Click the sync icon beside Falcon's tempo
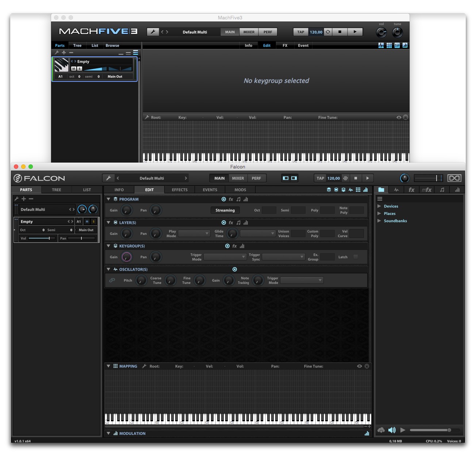Image resolution: width=476 pixels, height=456 pixels. click(x=345, y=178)
